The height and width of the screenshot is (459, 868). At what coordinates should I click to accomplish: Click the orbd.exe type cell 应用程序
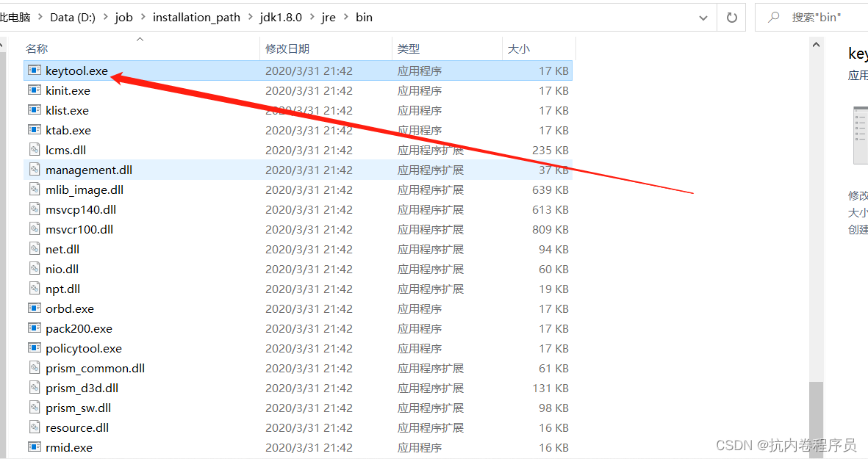pyautogui.click(x=420, y=308)
